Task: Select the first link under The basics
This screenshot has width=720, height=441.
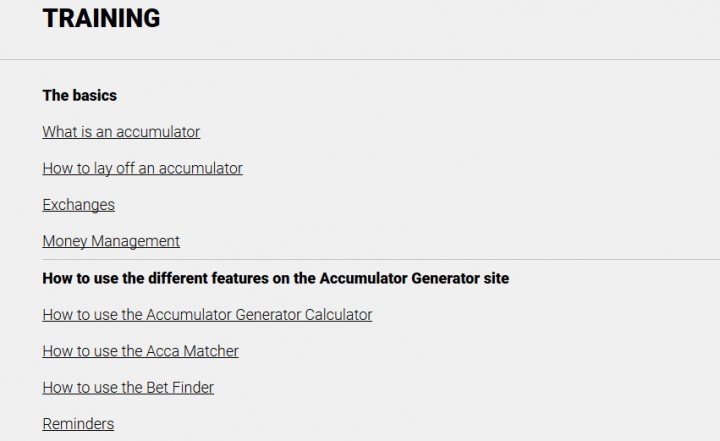Action: coord(121,132)
